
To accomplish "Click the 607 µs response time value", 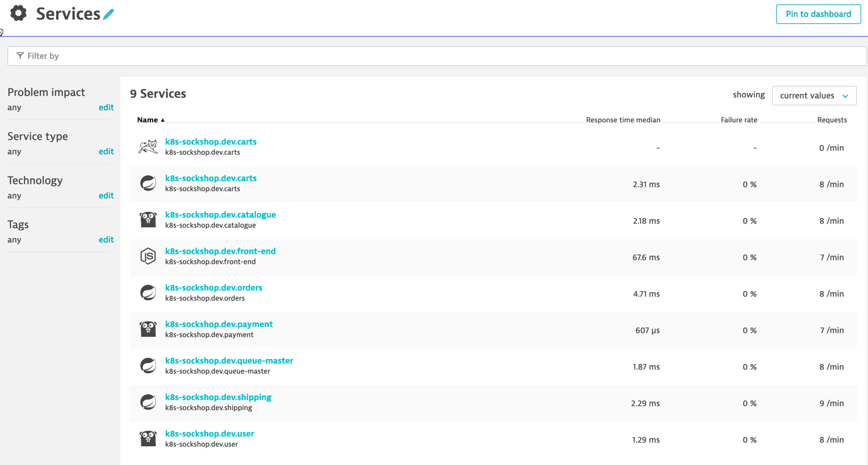I will [x=647, y=330].
